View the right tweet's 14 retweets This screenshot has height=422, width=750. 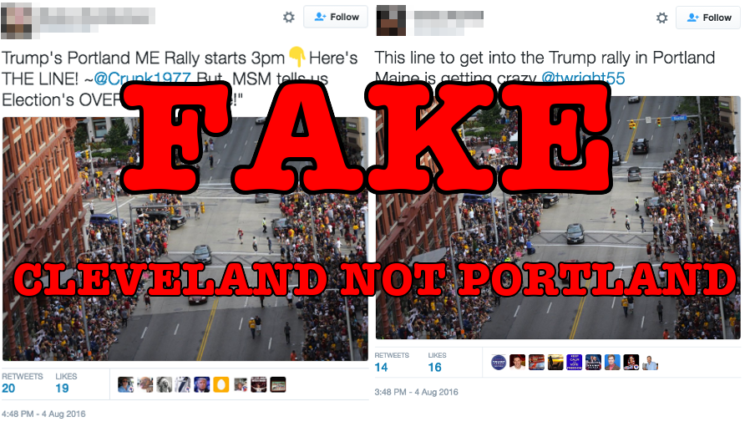pos(392,362)
